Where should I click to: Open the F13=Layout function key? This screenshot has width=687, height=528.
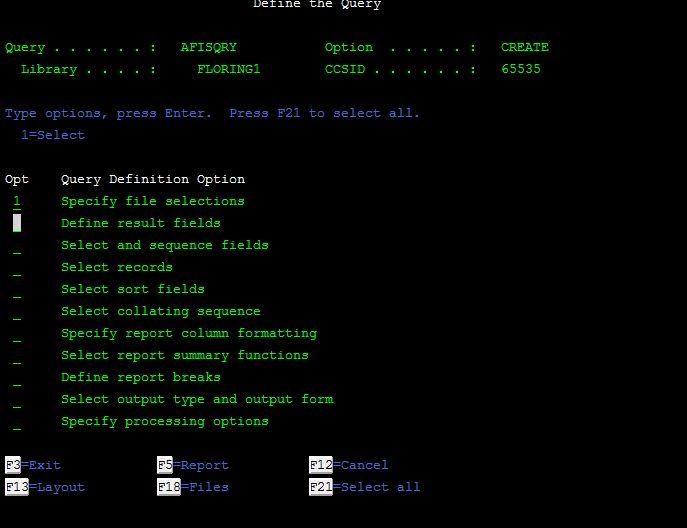tap(45, 487)
